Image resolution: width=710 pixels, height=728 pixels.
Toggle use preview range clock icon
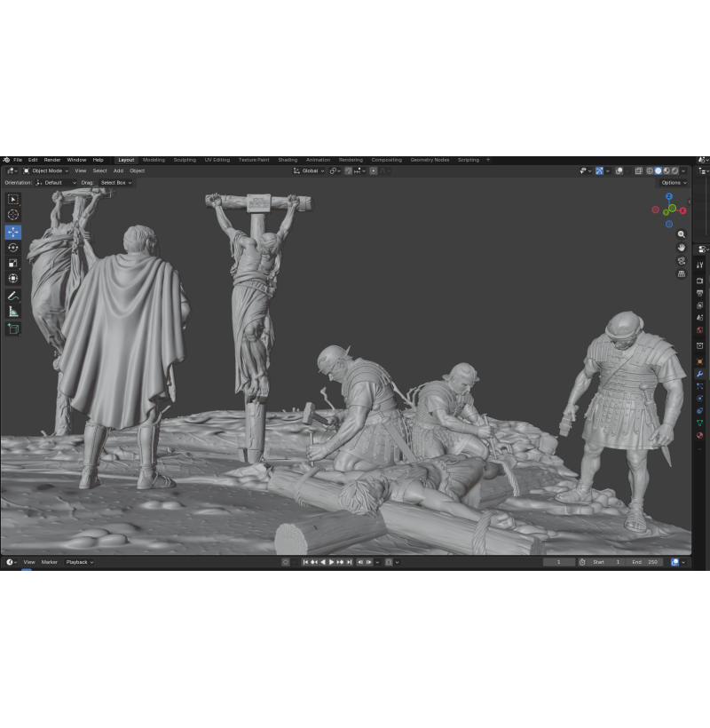582,562
